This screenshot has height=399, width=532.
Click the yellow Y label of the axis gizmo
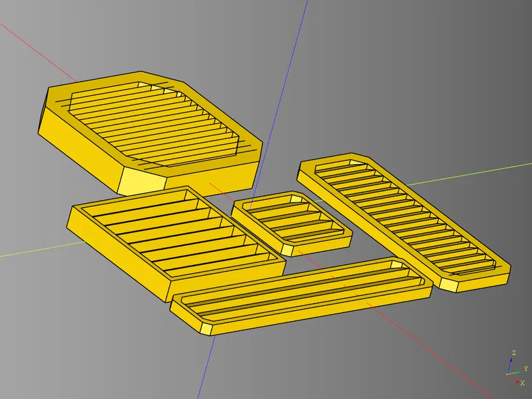[526, 368]
